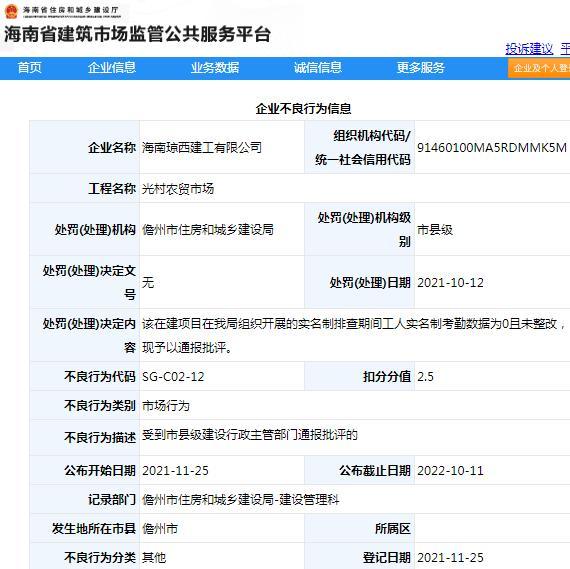Click the Hainan housing department emblem logo

(11, 11)
